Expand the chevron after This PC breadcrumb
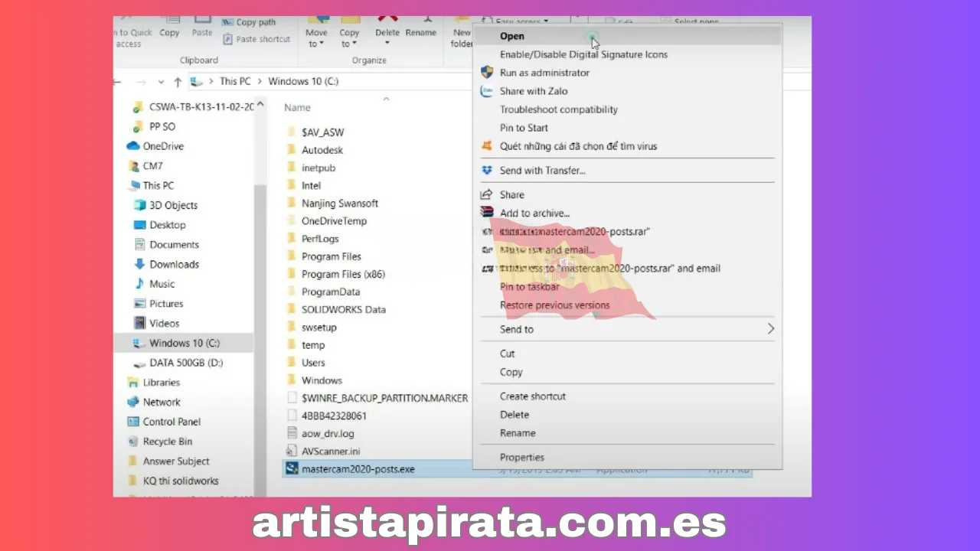 (260, 81)
